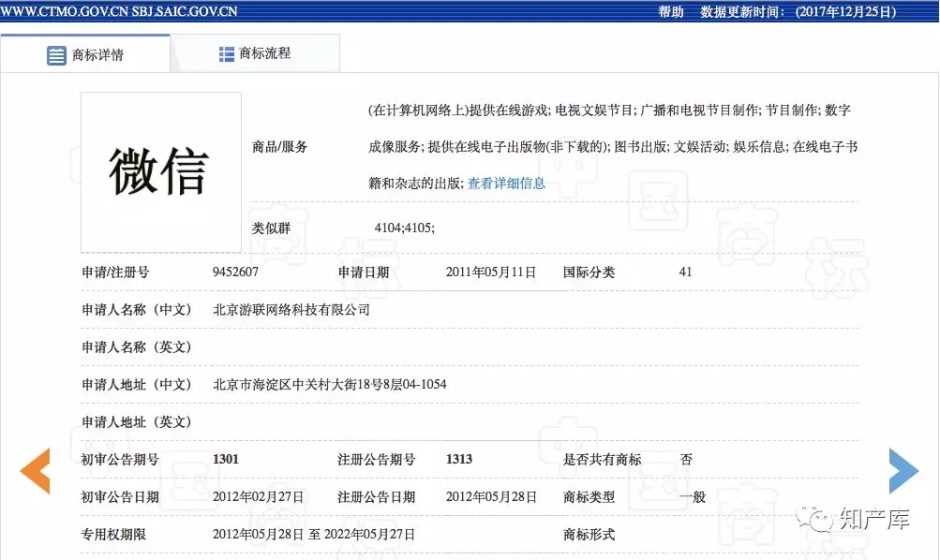This screenshot has width=940, height=560.
Task: Click the 初审公告日期 label
Action: [x=120, y=497]
